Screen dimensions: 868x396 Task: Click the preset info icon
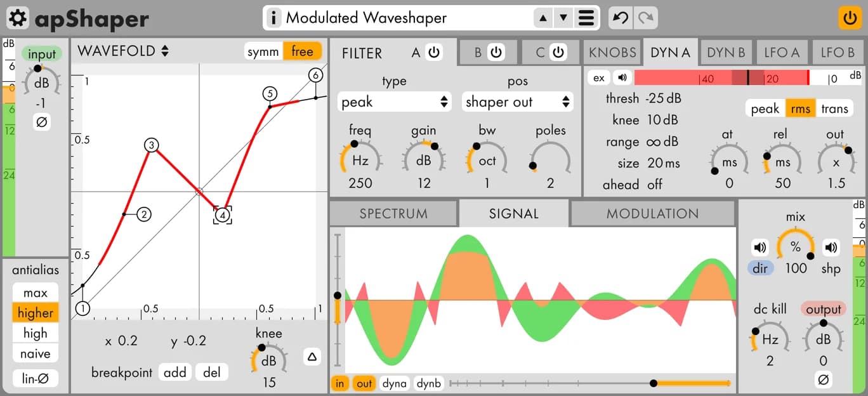[273, 18]
